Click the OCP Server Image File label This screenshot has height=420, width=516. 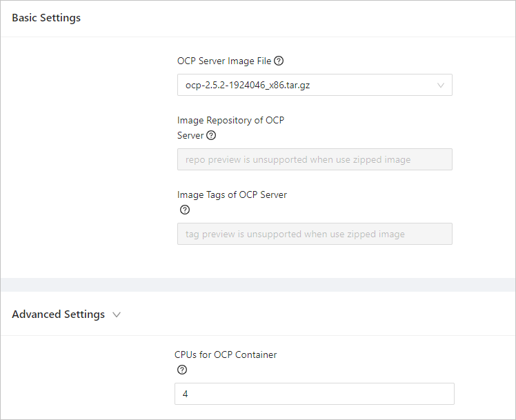tap(224, 61)
